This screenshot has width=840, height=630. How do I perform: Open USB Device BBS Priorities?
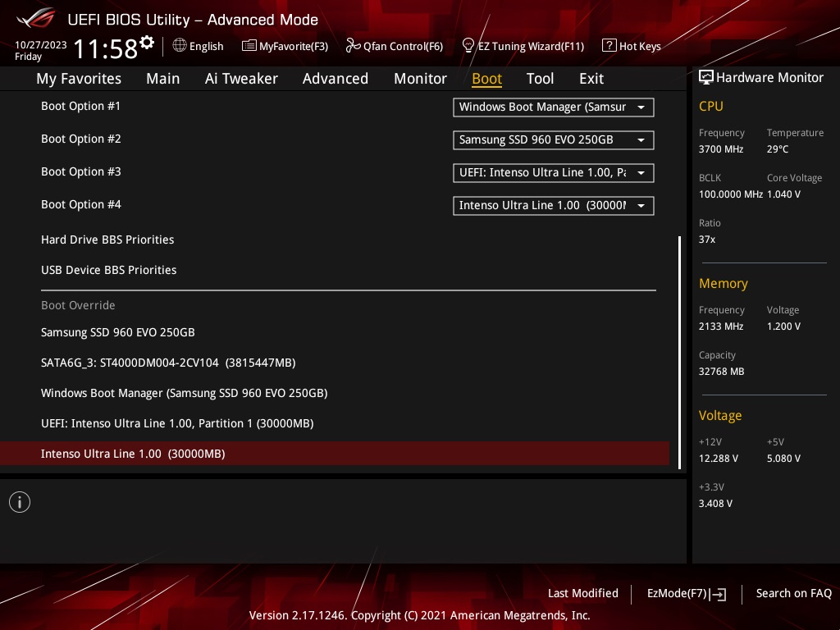coord(109,270)
